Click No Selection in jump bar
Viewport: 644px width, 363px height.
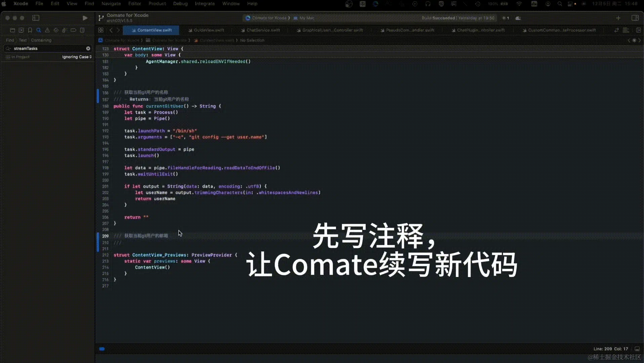(252, 40)
